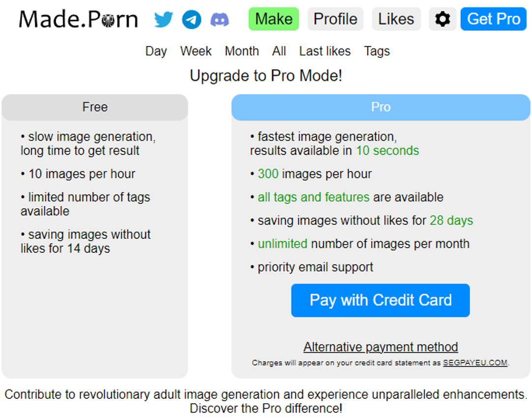The image size is (532, 420).
Task: Open the Telegram paper plane icon
Action: pos(191,19)
